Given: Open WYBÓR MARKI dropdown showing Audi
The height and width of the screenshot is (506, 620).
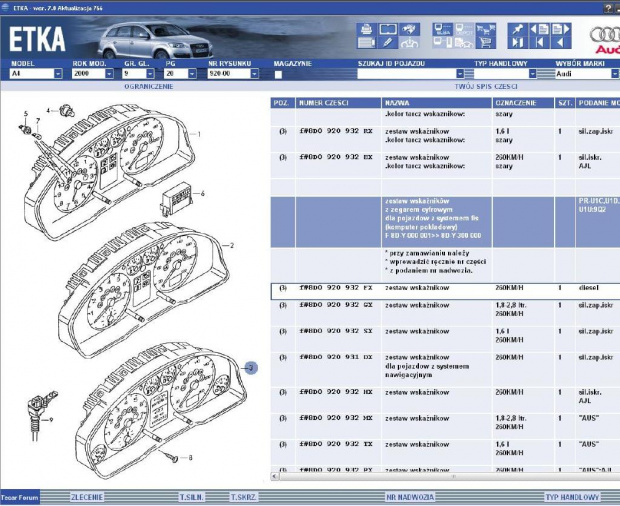Looking at the screenshot, I should pos(587,74).
